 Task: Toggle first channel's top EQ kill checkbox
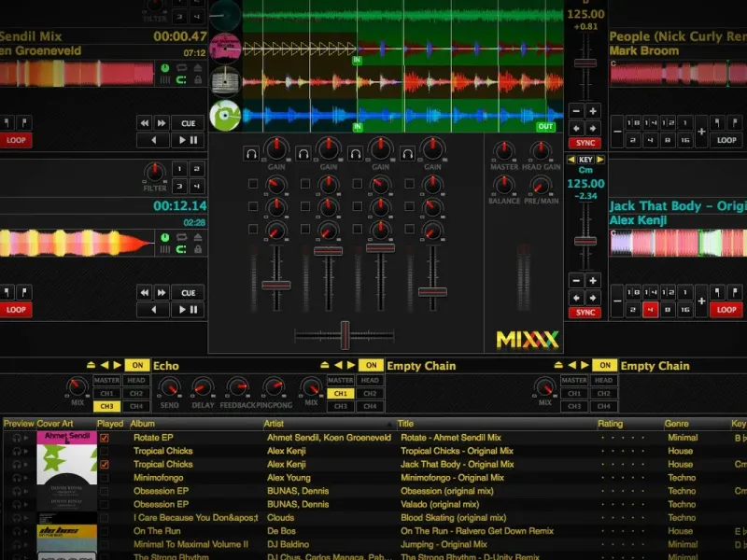coord(253,184)
